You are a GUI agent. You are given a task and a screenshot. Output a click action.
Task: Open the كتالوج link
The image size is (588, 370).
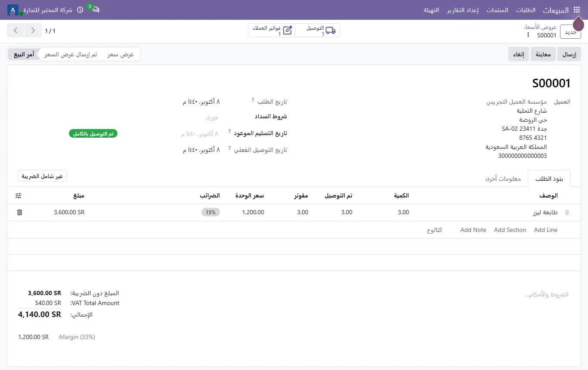click(434, 230)
